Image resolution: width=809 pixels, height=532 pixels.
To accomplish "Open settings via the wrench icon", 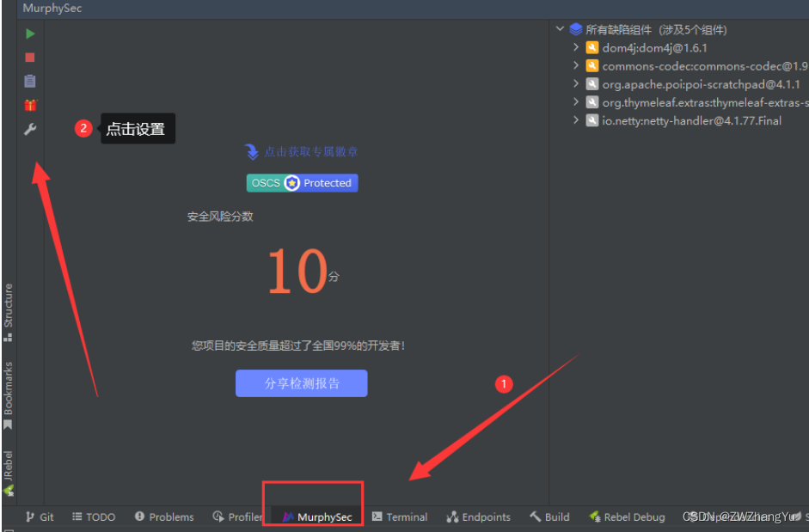I will pos(30,129).
